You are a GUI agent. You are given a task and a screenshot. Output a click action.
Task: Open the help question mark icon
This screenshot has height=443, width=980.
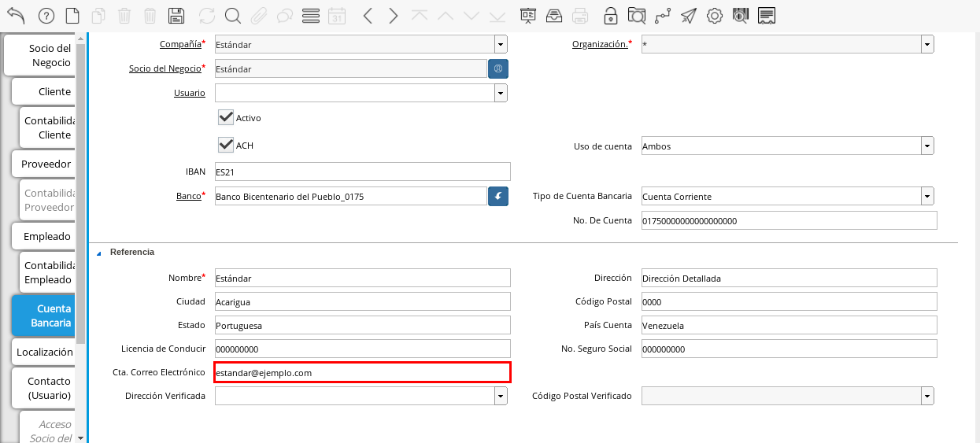(46, 16)
